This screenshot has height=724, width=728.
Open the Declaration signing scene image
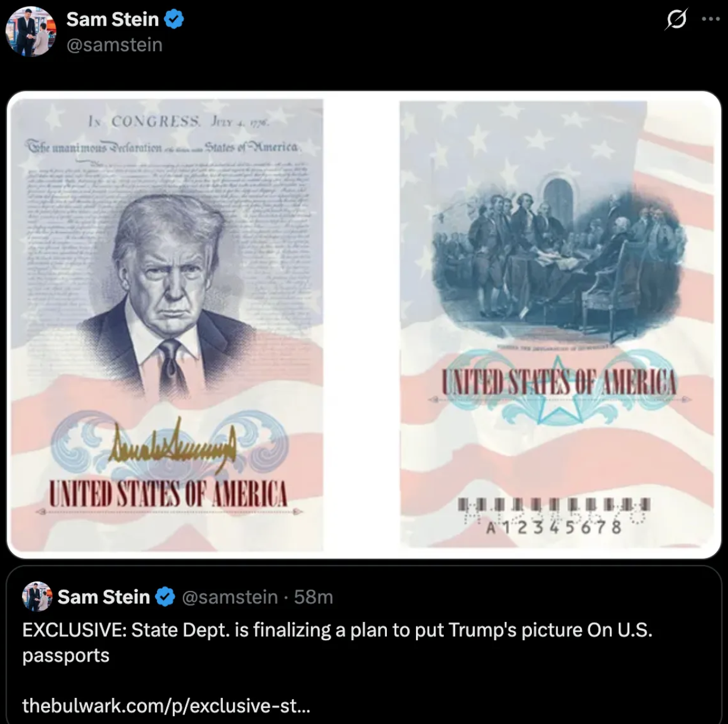[x=556, y=324]
